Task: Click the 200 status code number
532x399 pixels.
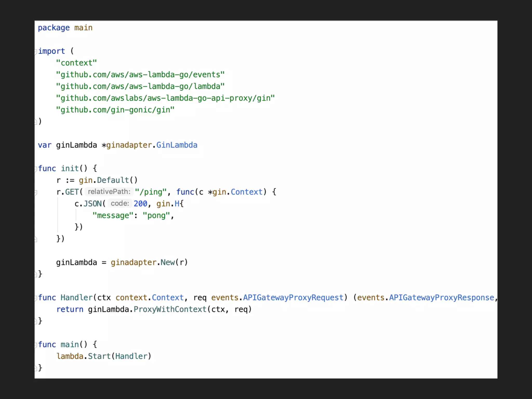Action: [140, 204]
